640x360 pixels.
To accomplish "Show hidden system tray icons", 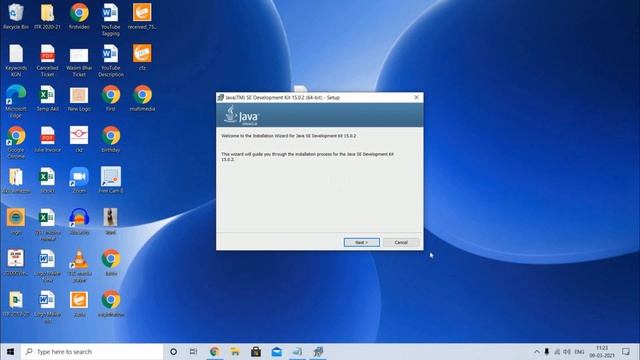I will tap(536, 351).
